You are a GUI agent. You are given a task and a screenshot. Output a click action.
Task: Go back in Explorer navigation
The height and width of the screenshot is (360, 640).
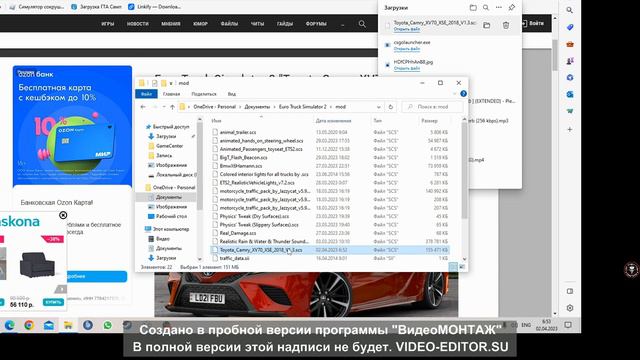143,107
